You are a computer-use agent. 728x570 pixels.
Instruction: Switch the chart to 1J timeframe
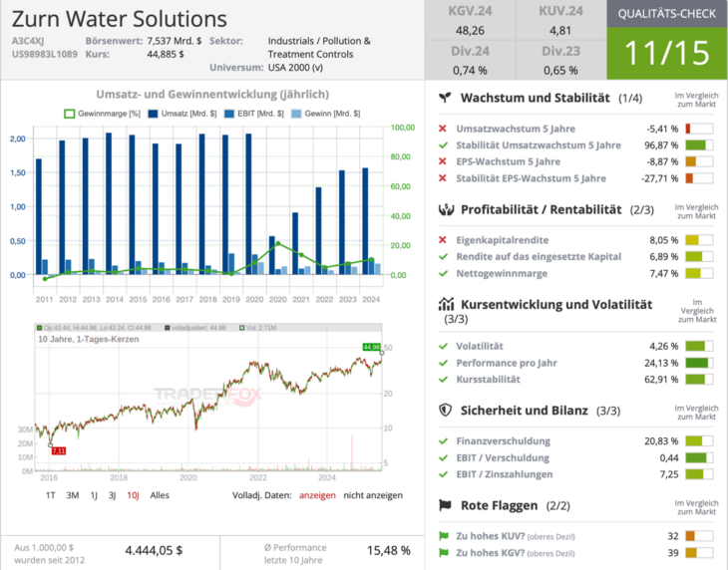[94, 495]
